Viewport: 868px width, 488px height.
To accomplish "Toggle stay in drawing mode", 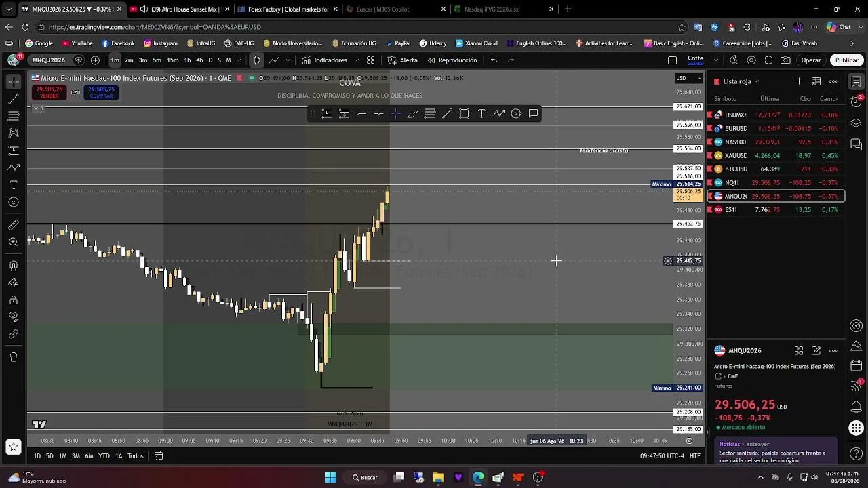I will 14,283.
